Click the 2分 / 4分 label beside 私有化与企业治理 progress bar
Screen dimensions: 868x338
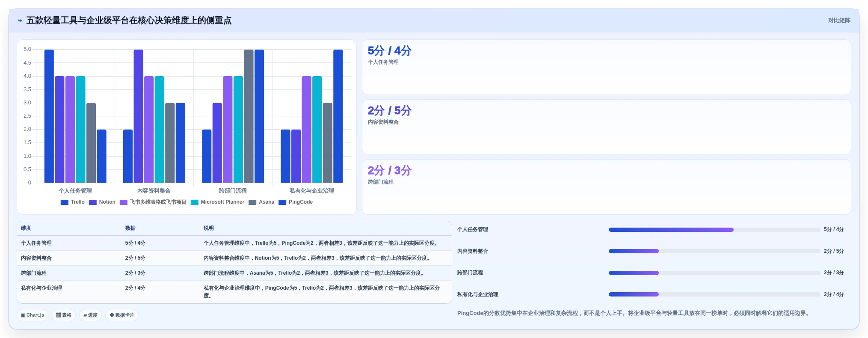(x=834, y=294)
